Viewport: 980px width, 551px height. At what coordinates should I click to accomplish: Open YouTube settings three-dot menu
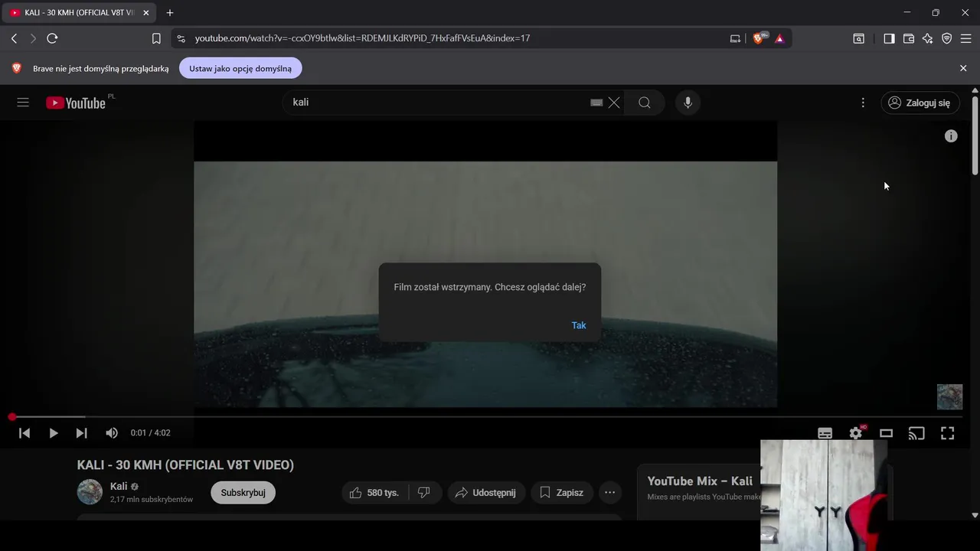coord(863,103)
